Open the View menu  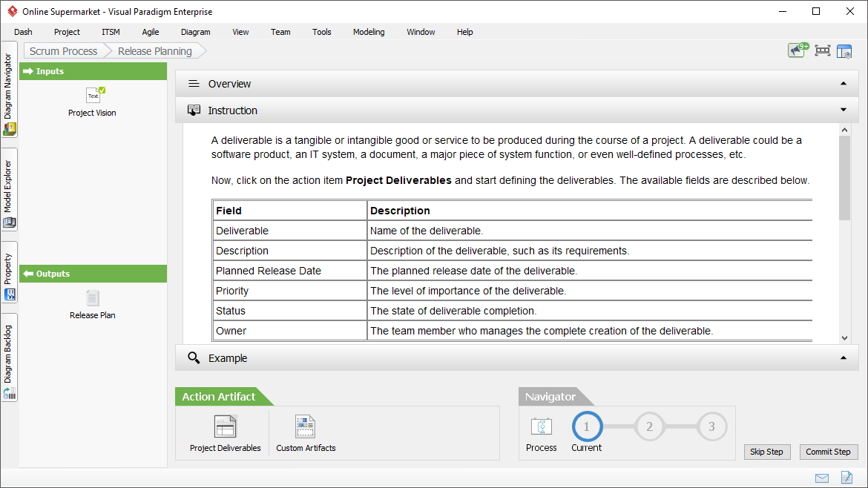coord(240,32)
